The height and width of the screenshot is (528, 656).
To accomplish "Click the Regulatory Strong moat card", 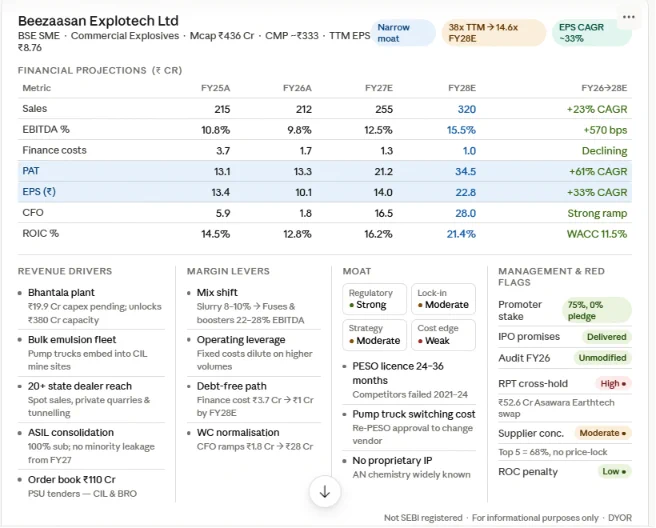I will pos(374,299).
